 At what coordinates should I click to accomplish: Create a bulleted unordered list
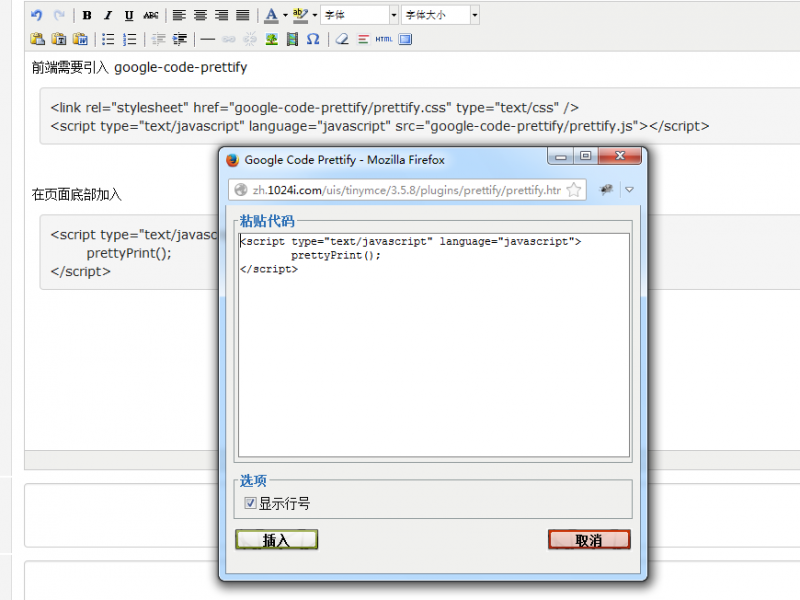pyautogui.click(x=108, y=39)
